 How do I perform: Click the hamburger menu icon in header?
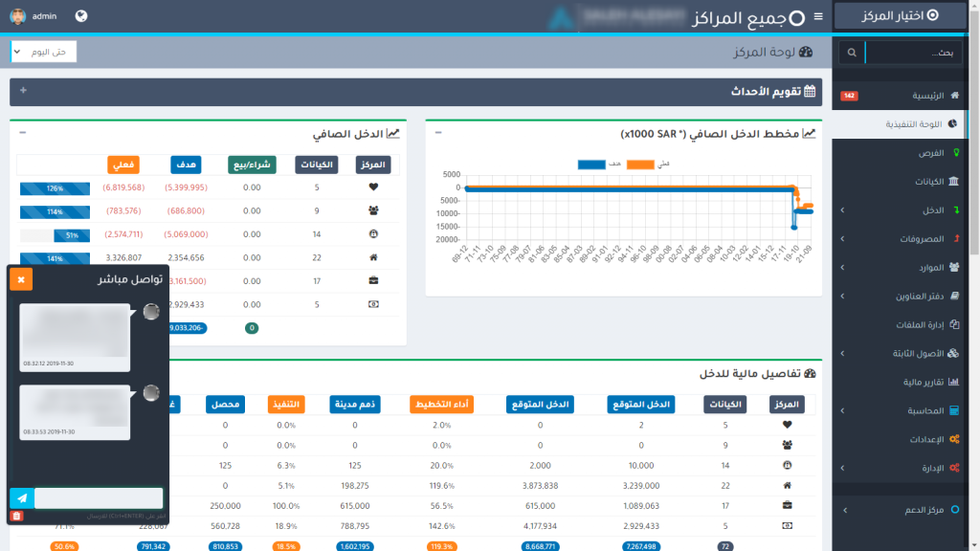[817, 16]
